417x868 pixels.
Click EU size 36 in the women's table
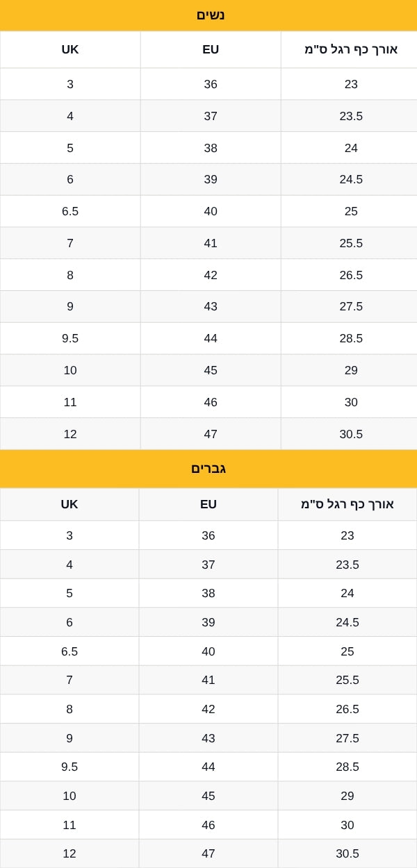(x=211, y=84)
